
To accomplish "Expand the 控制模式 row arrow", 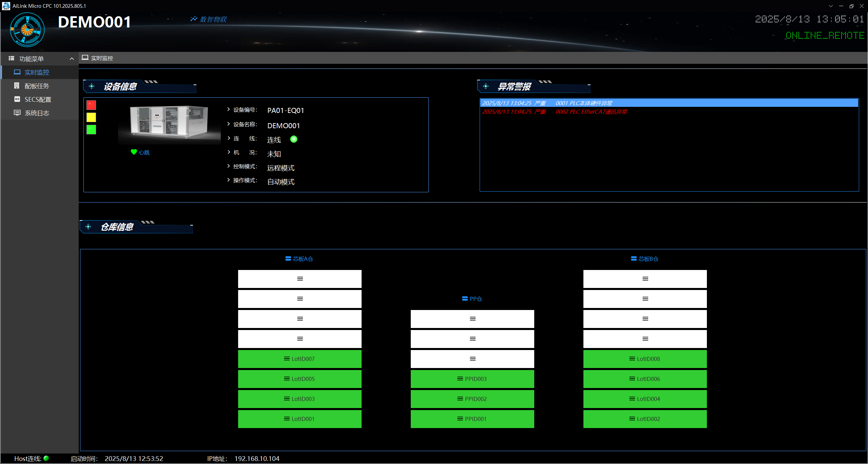I will click(x=229, y=166).
